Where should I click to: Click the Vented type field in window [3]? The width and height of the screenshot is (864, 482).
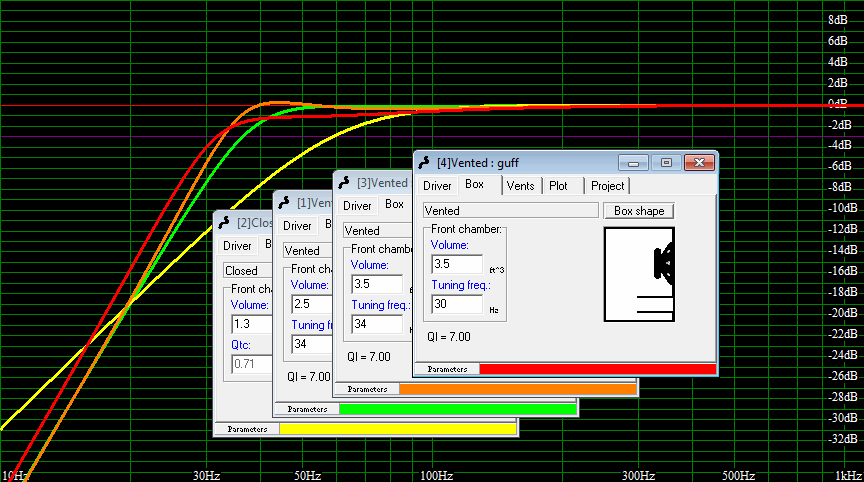point(378,231)
